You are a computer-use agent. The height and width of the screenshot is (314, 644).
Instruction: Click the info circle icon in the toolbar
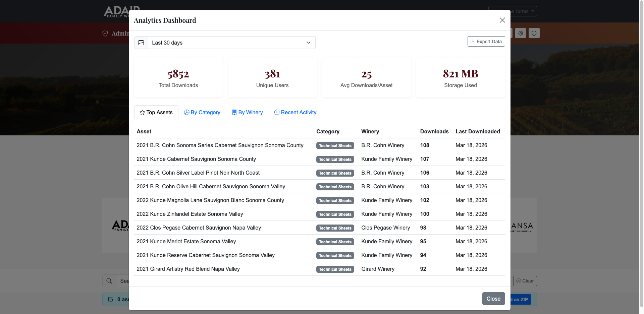534,33
